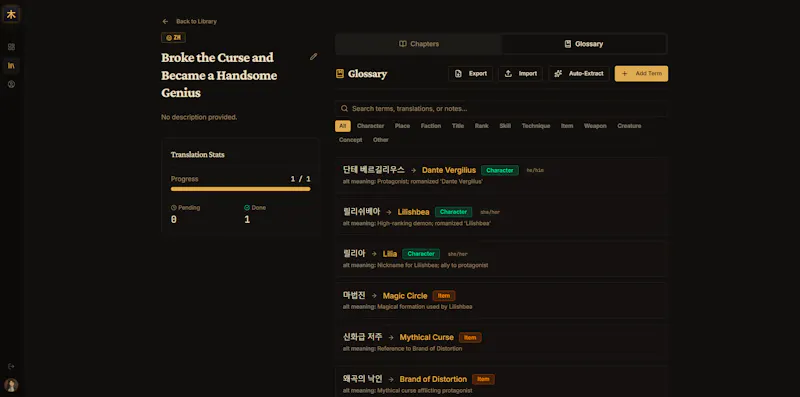Click the Dante Vergilius translation

tap(449, 170)
